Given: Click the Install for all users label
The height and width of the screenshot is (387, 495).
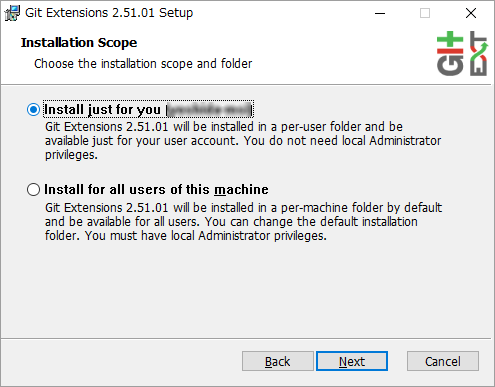Looking at the screenshot, I should coord(156,189).
